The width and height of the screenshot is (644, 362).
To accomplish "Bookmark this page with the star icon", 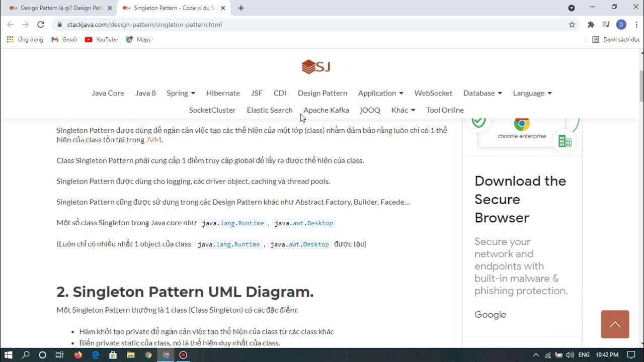I will [572, 24].
